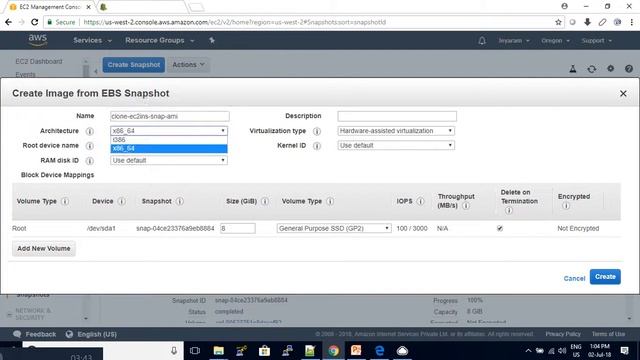Open the Support menu
640x360 pixels.
(x=597, y=41)
